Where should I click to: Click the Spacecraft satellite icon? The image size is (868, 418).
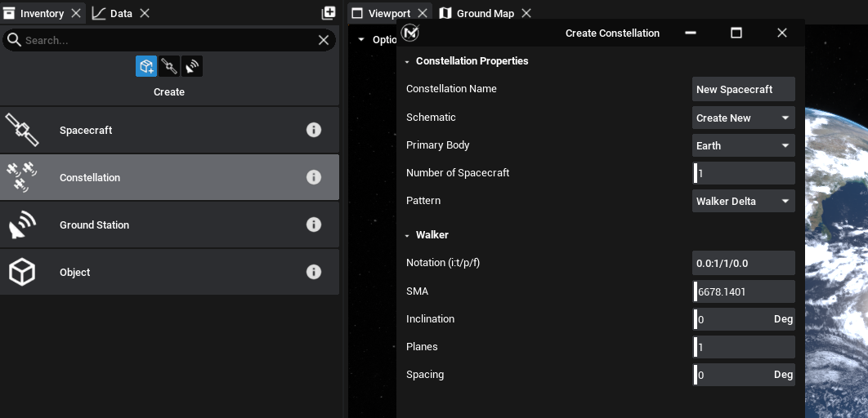[22, 130]
